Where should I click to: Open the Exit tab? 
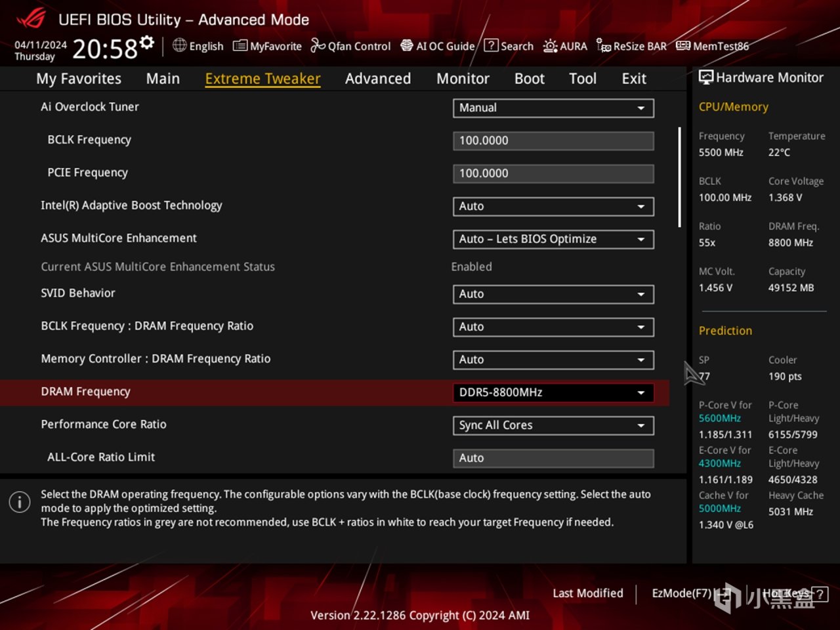pos(634,79)
